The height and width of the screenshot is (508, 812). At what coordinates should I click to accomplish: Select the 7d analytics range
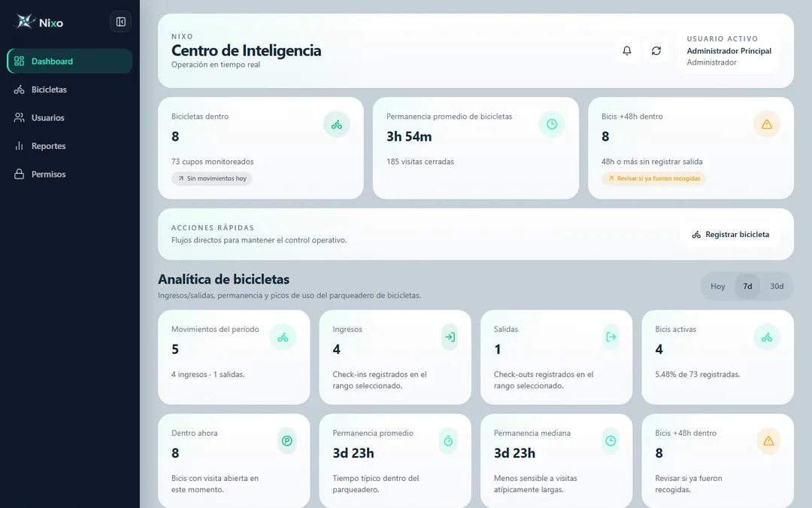click(x=747, y=286)
